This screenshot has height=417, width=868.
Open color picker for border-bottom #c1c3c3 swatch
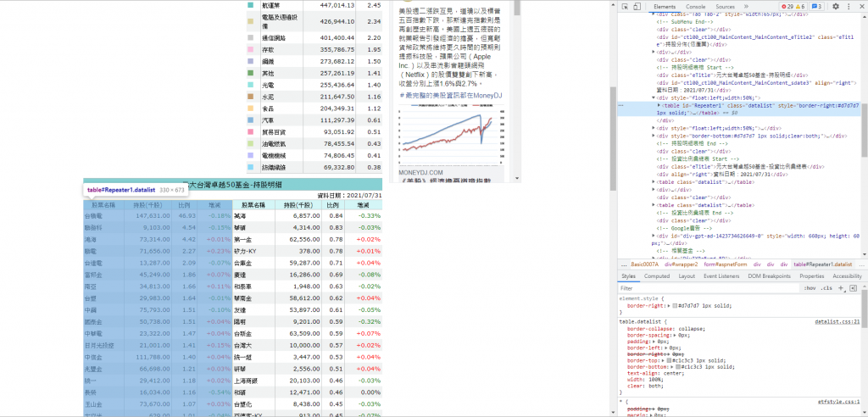coord(677,367)
